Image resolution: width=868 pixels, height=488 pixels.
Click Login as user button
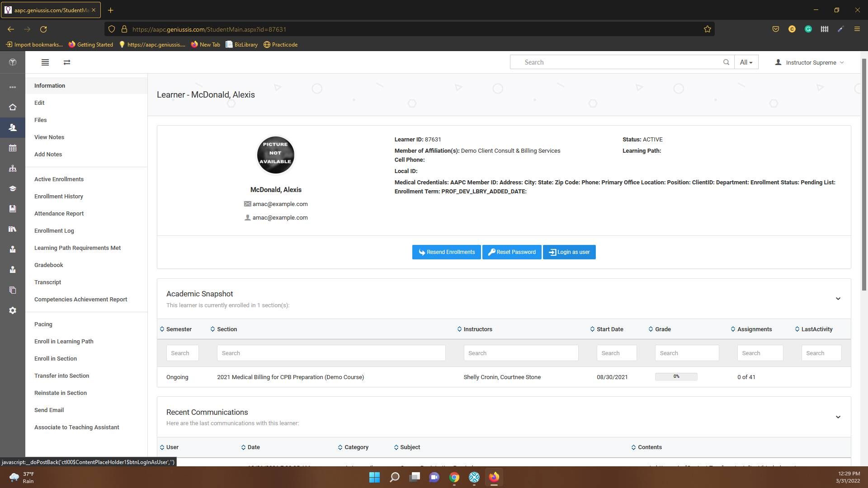(x=569, y=252)
